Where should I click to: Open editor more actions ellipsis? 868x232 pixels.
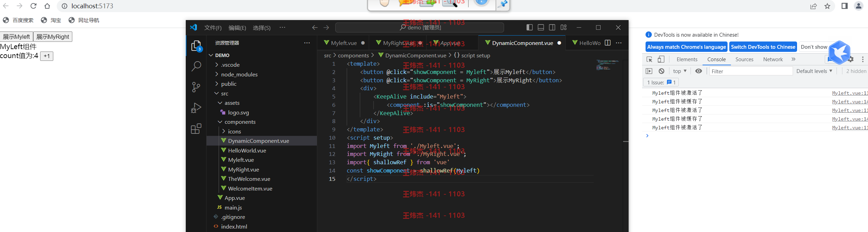click(x=619, y=43)
